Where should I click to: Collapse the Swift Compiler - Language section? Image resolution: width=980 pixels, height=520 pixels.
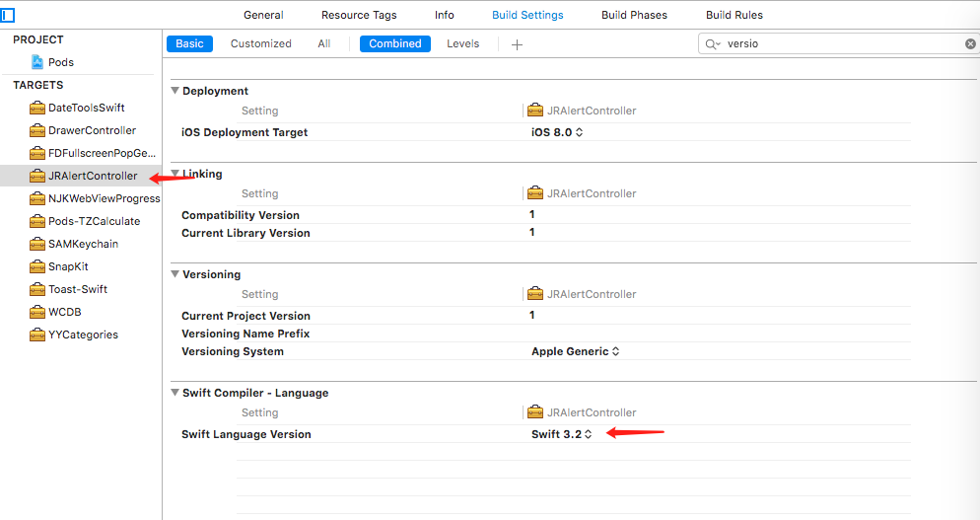175,393
